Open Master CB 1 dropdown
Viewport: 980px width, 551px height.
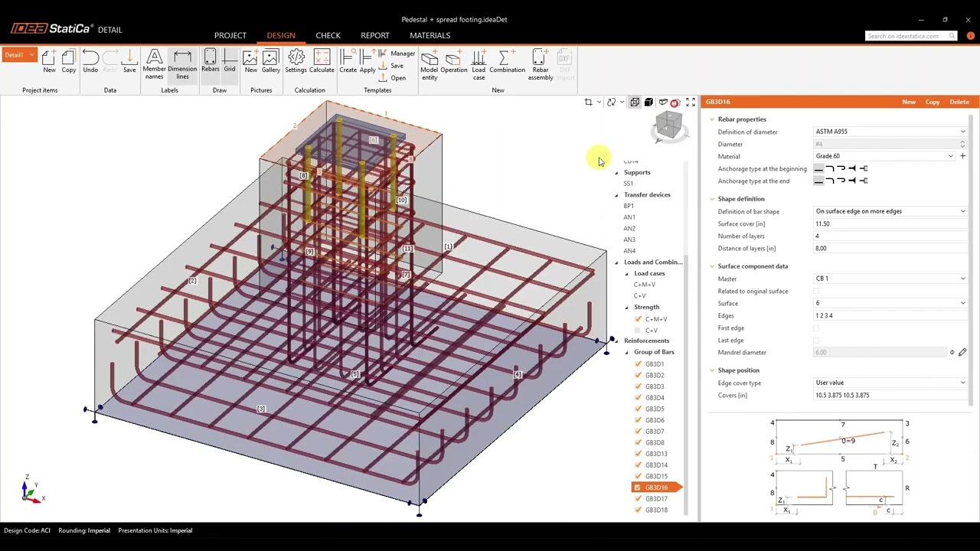(x=890, y=279)
